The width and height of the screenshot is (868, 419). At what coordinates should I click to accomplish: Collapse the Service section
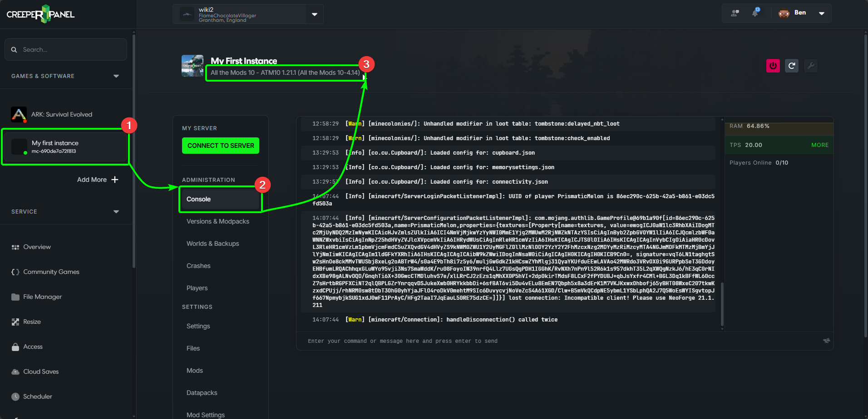point(116,212)
